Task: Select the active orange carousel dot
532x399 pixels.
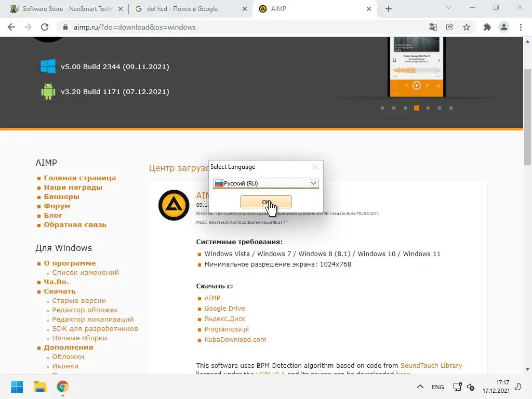Action: pyautogui.click(x=417, y=108)
